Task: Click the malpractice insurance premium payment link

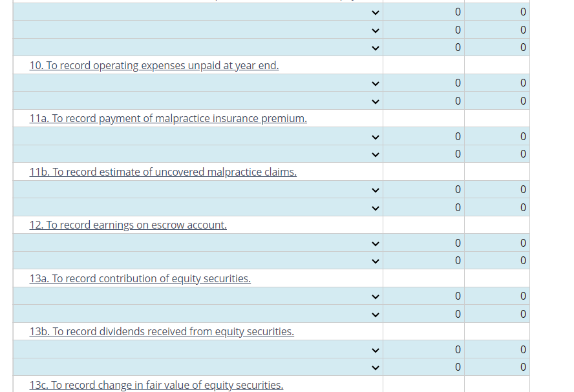Action: (x=167, y=118)
